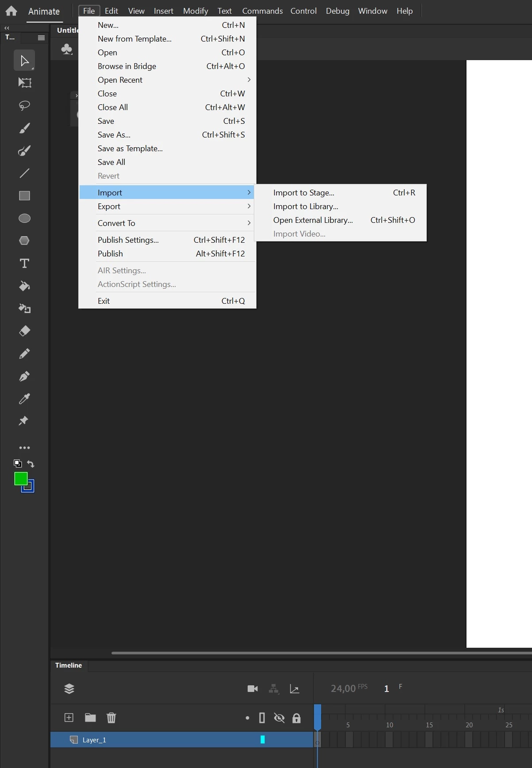The height and width of the screenshot is (768, 532).
Task: Switch to the Timeline tab
Action: click(x=69, y=665)
